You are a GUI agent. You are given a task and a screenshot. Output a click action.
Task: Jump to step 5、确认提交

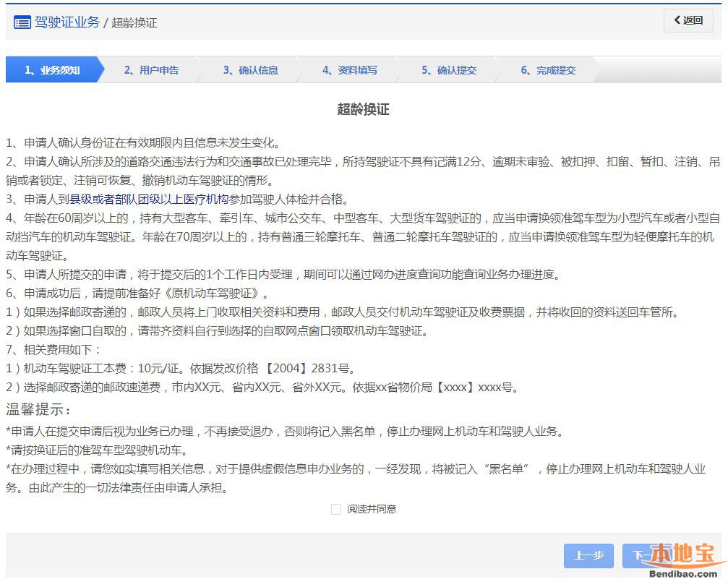coord(449,70)
